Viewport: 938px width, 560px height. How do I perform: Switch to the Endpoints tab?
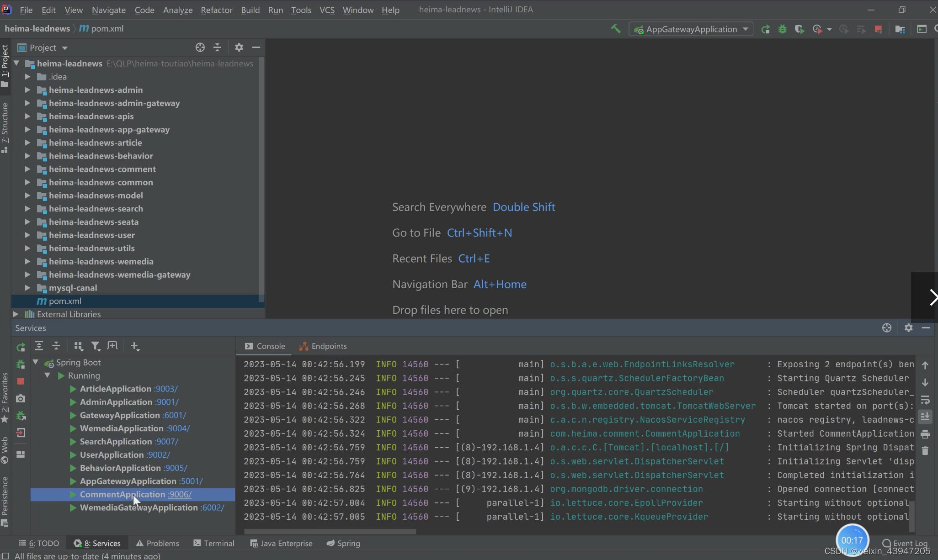click(x=323, y=346)
